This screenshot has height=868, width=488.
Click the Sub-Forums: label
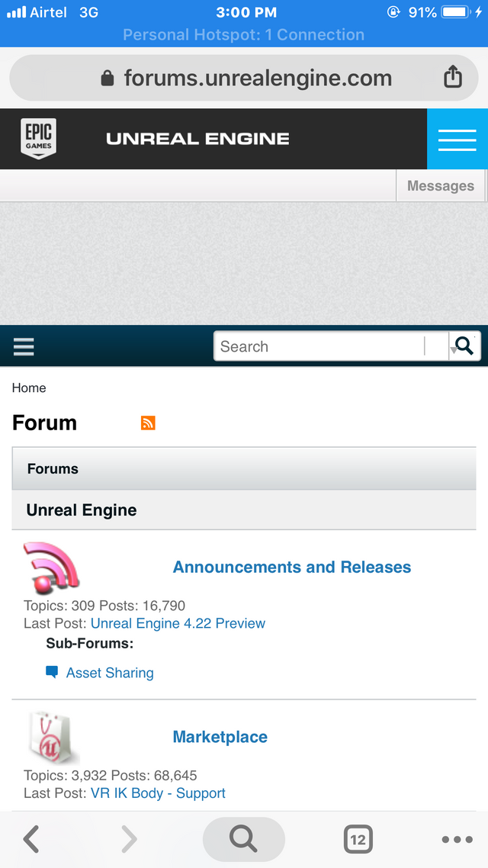(x=90, y=644)
